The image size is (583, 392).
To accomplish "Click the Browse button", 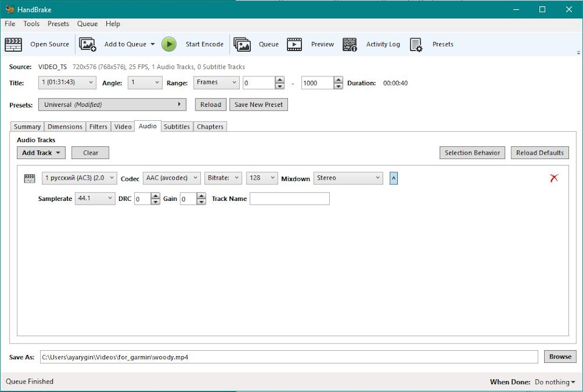I will 560,357.
